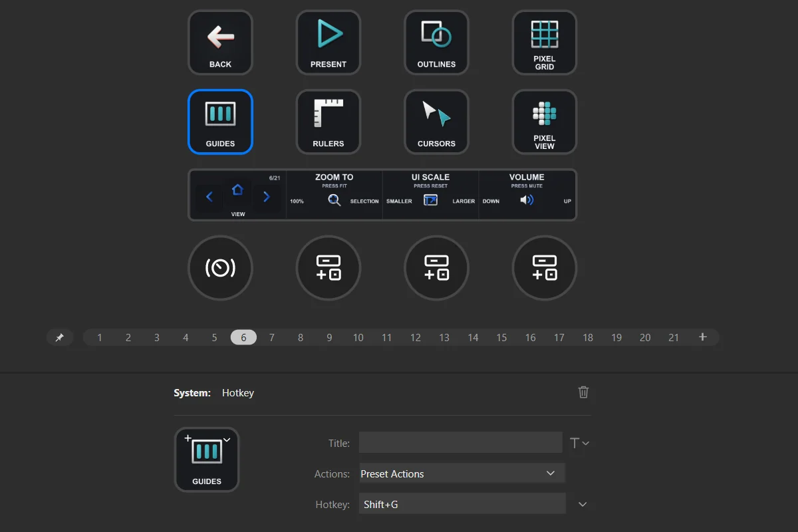
Task: Switch to page 3
Action: [x=157, y=338]
